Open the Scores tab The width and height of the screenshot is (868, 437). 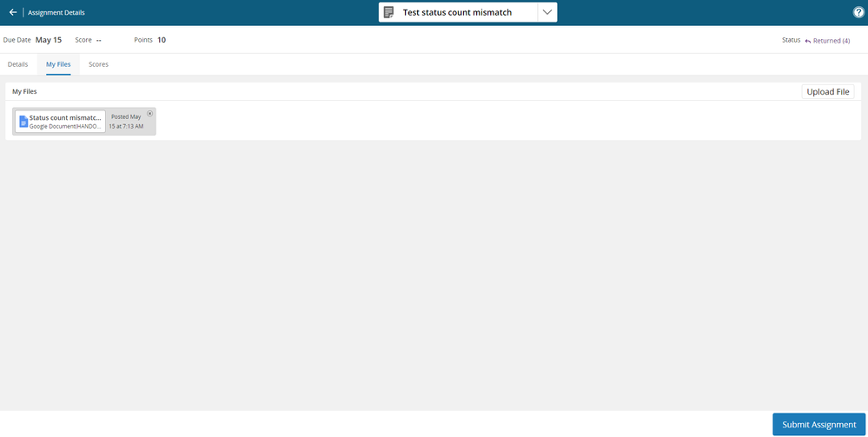(98, 64)
